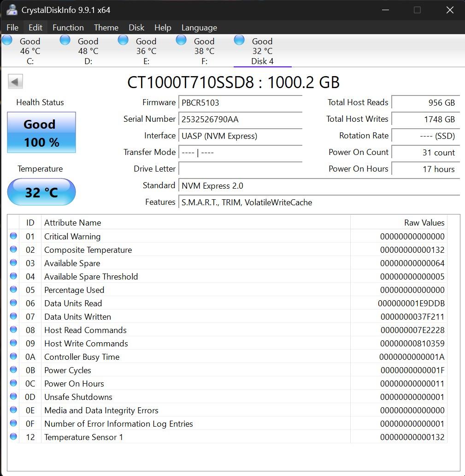This screenshot has width=465, height=476.
Task: Click the status orb for drive C:
Action: coord(7,40)
